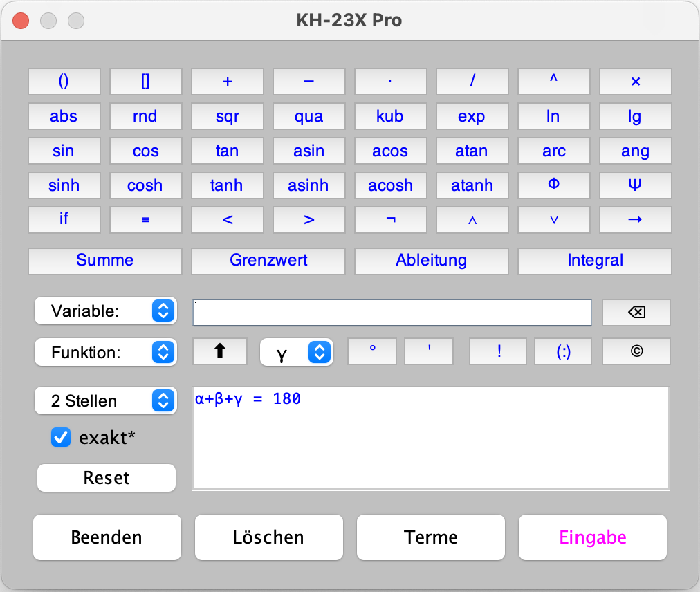Open the Greek letter γ dropdown
700x592 pixels.
[x=296, y=353]
